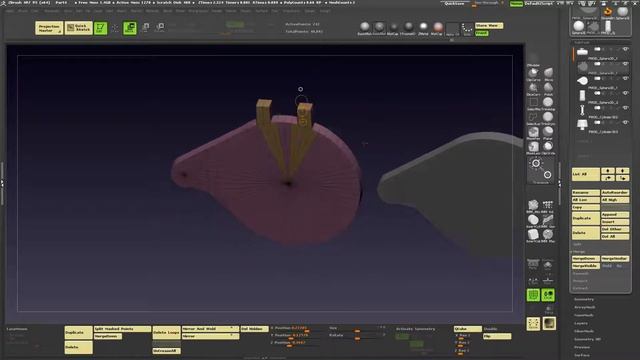Click QuickSave in top bar
Viewport: 640px width, 360px height.
(x=454, y=3)
